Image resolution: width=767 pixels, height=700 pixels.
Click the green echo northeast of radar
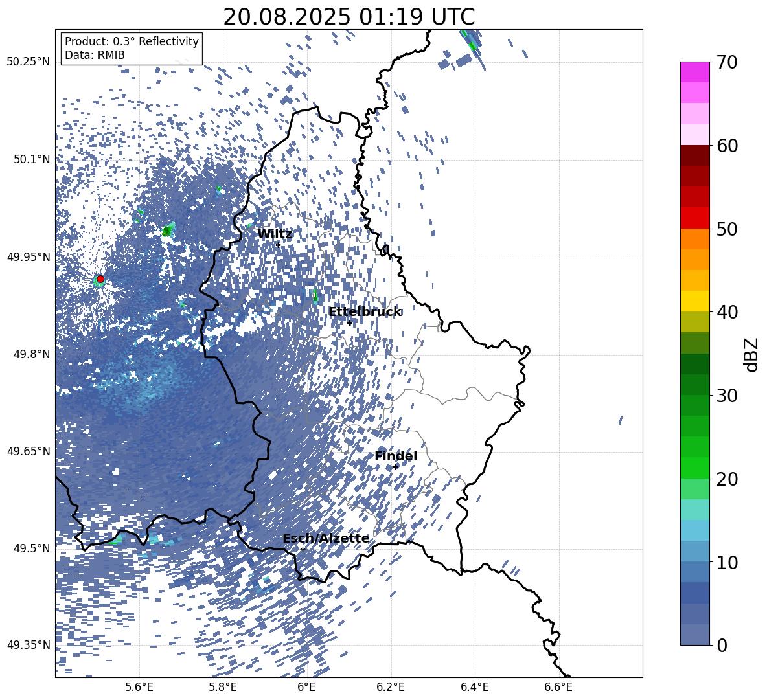pos(168,231)
